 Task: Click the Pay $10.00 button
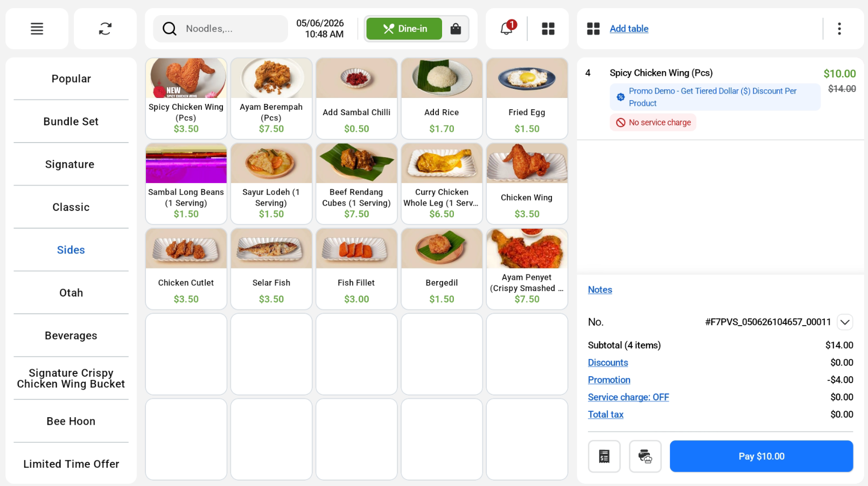(761, 456)
